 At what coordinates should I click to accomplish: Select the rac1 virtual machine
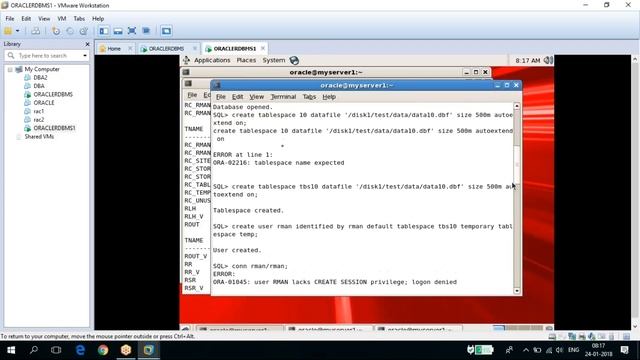click(x=38, y=111)
